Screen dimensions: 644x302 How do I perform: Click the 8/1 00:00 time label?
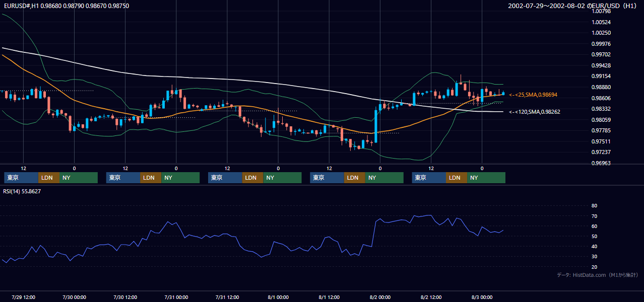pos(278,297)
